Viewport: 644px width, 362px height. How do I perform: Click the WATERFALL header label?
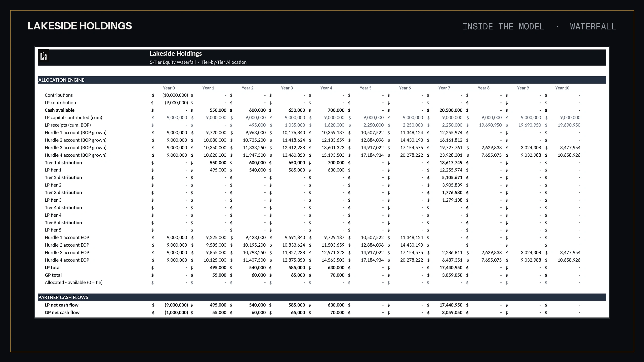pyautogui.click(x=593, y=27)
